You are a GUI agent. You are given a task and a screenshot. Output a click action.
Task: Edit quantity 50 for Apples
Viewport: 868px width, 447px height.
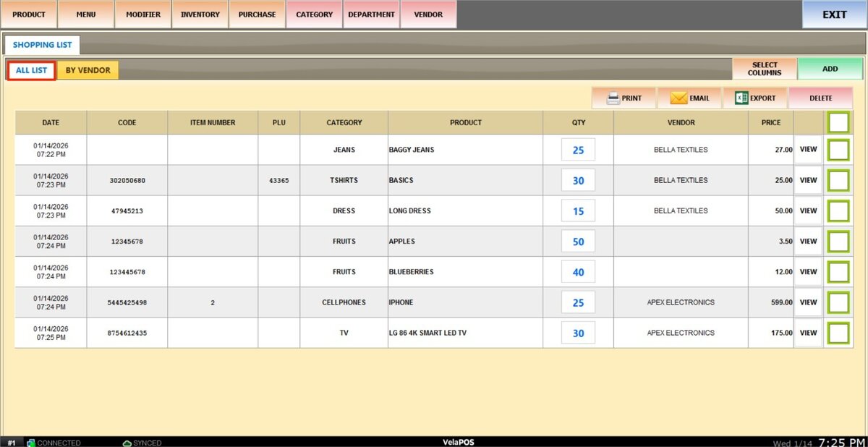[x=579, y=241]
